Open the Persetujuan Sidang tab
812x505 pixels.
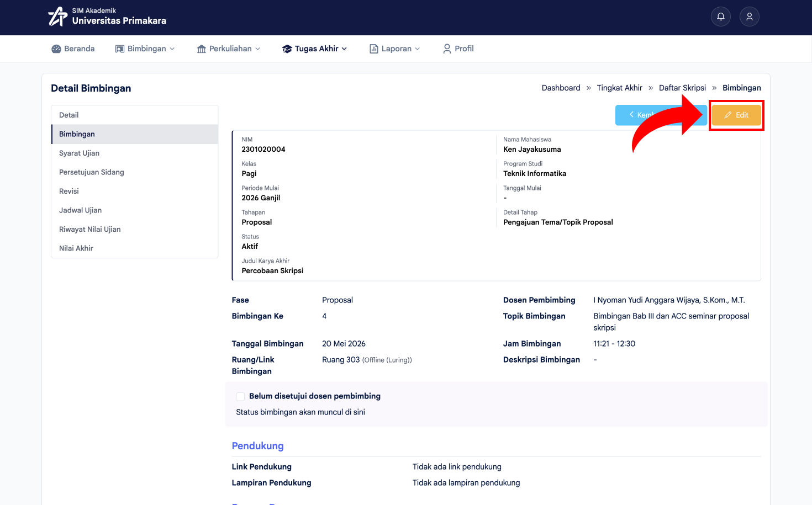[135, 172]
